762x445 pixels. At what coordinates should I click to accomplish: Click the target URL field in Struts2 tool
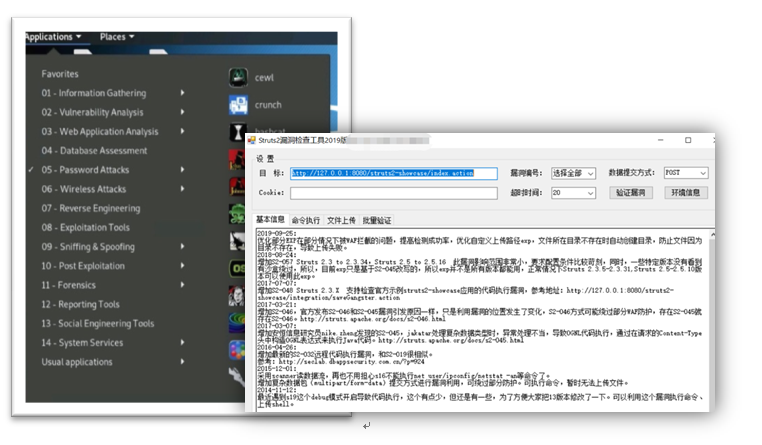pyautogui.click(x=394, y=173)
